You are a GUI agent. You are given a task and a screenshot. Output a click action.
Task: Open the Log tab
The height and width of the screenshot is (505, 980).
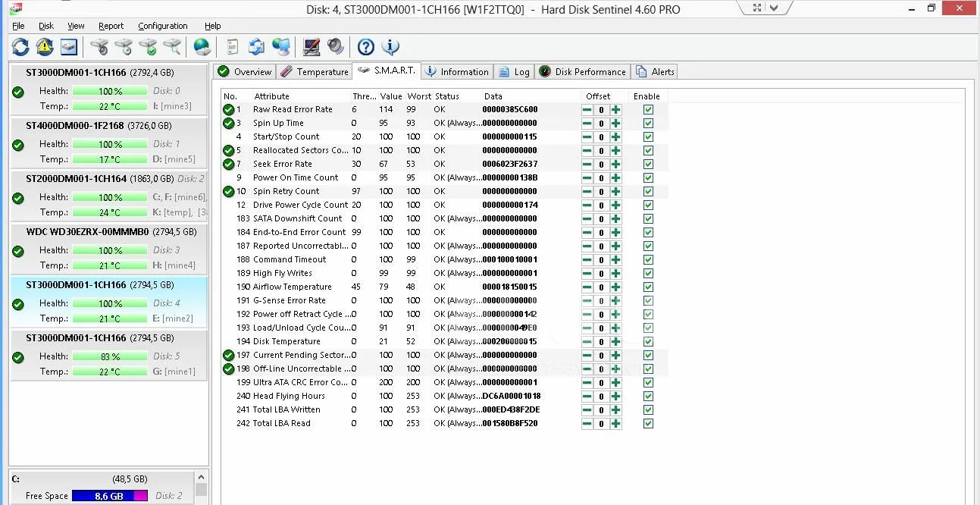pyautogui.click(x=514, y=72)
